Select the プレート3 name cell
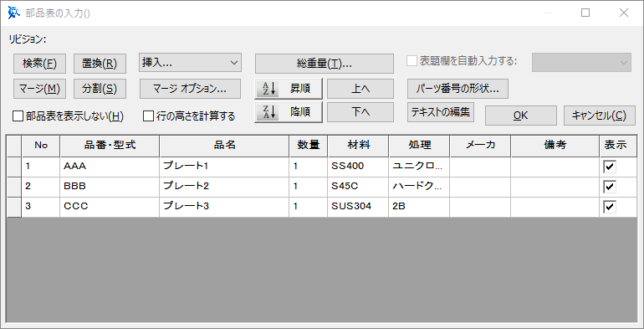This screenshot has width=644, height=329. click(x=224, y=207)
